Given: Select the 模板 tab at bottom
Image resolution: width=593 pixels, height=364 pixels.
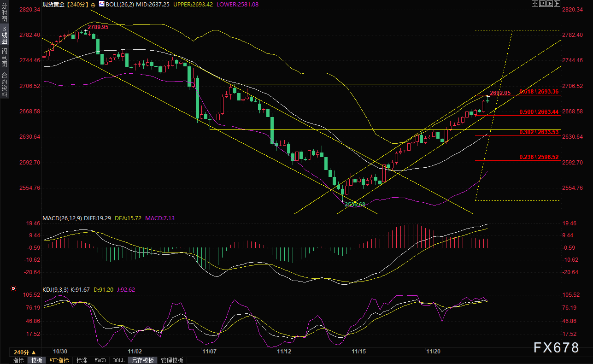Looking at the screenshot, I should tap(36, 360).
